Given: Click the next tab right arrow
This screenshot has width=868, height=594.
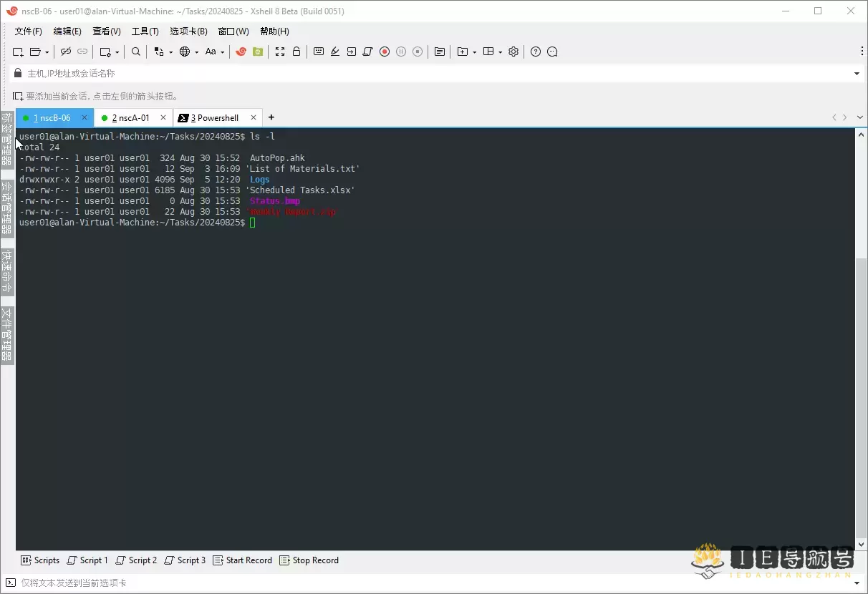Looking at the screenshot, I should coord(845,117).
